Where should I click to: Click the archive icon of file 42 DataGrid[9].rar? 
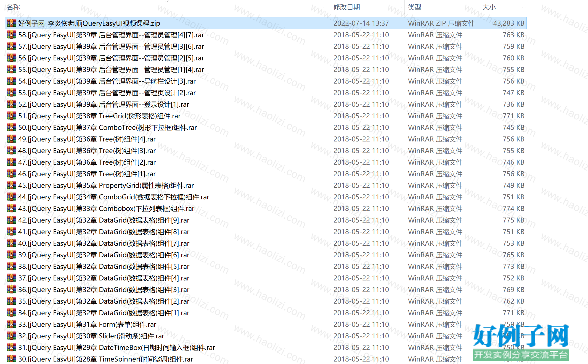11,220
